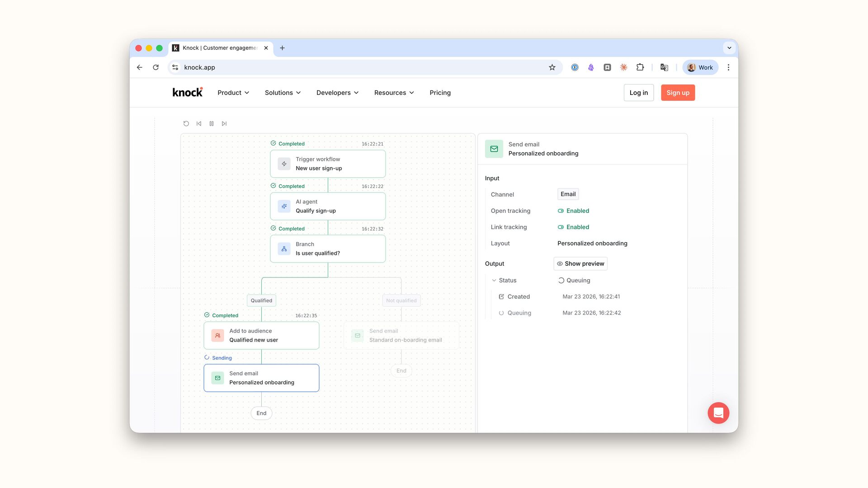Click the Trigger workflow lightning icon
868x488 pixels.
[x=284, y=164]
